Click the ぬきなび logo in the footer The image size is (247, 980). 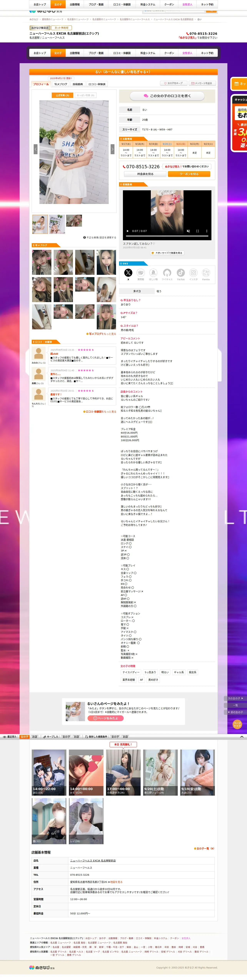(x=42, y=968)
